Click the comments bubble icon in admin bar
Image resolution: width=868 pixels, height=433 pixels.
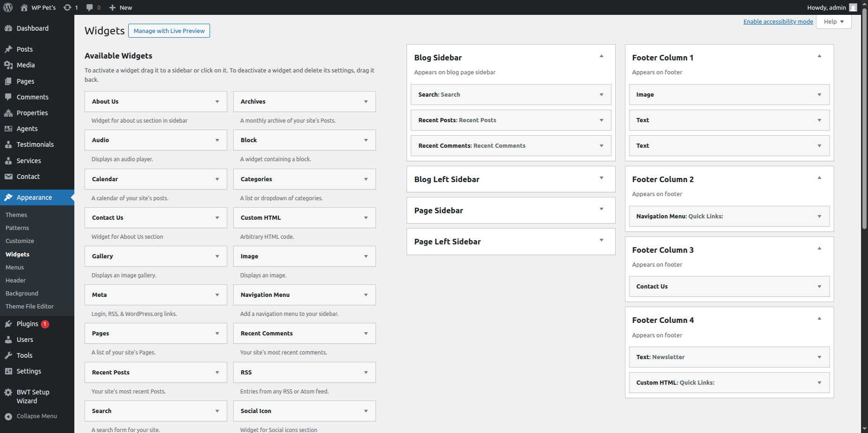point(90,7)
